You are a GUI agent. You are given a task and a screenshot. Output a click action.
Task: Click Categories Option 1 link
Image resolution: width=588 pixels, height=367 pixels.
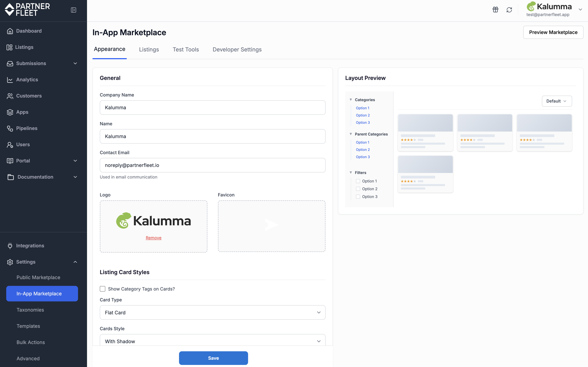click(x=363, y=108)
